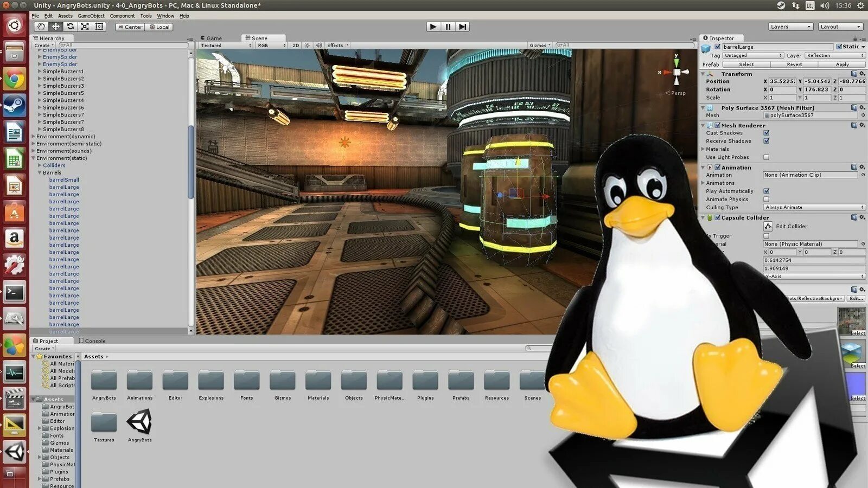Open the Tag dropdown showing Untagged

753,55
